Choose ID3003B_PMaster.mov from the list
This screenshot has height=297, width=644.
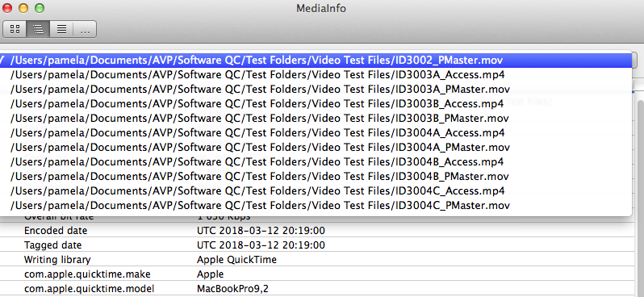[316, 119]
